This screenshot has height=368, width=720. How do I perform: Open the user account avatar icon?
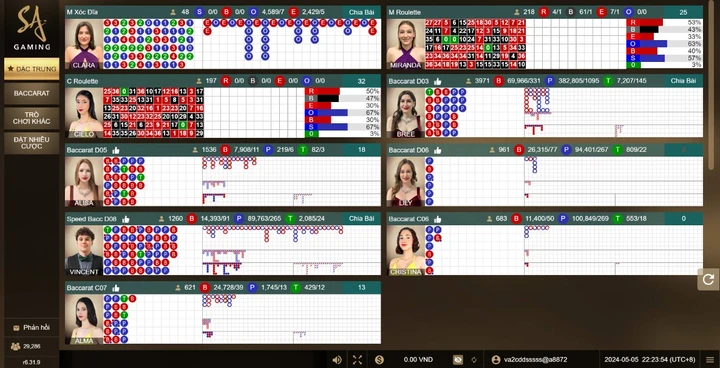(495, 360)
